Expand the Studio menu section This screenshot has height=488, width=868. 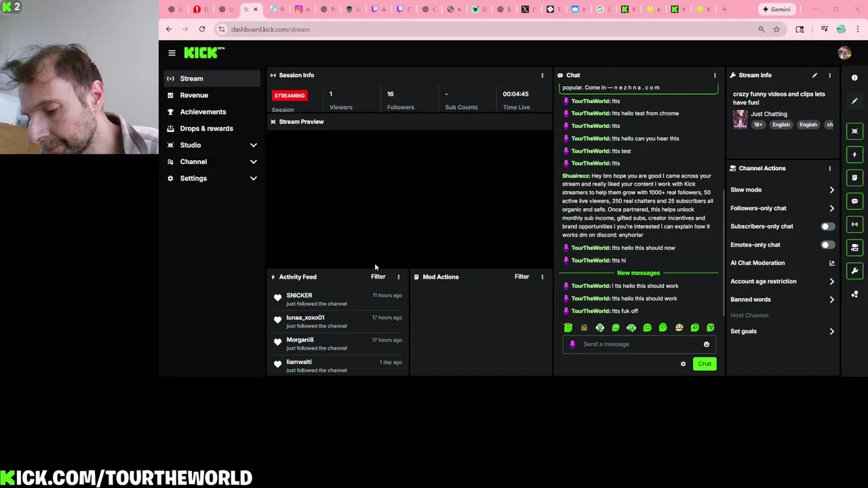point(212,145)
